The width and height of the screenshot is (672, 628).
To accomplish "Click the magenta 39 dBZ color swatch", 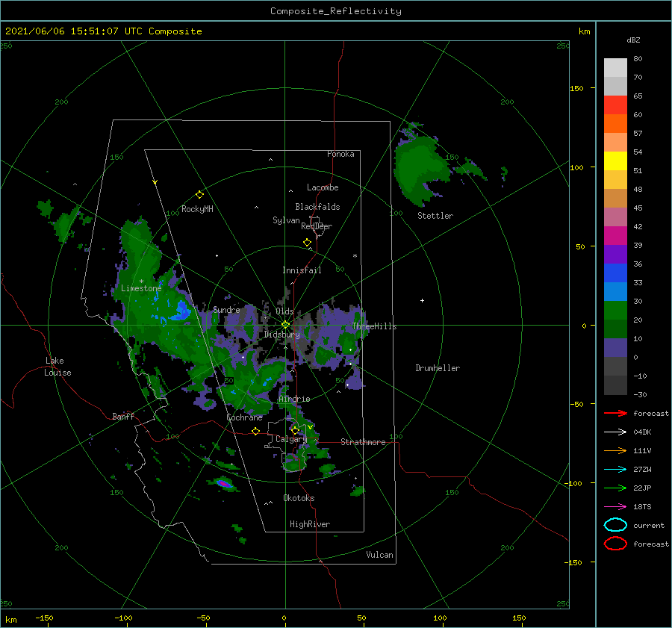I will coord(615,235).
